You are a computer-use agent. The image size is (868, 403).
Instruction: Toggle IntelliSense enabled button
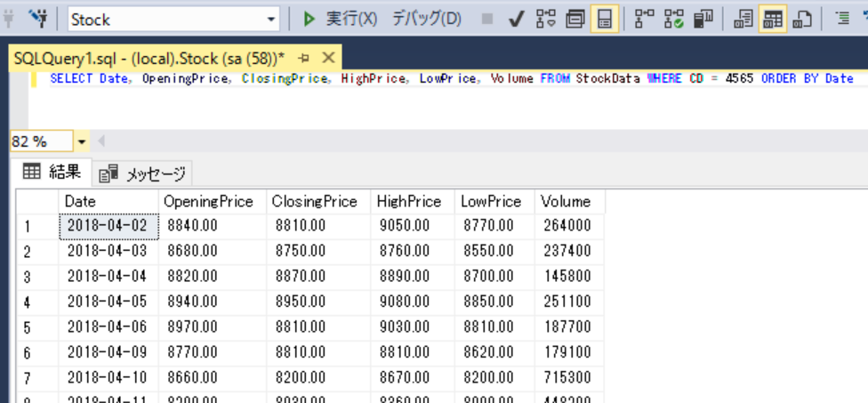(x=605, y=20)
